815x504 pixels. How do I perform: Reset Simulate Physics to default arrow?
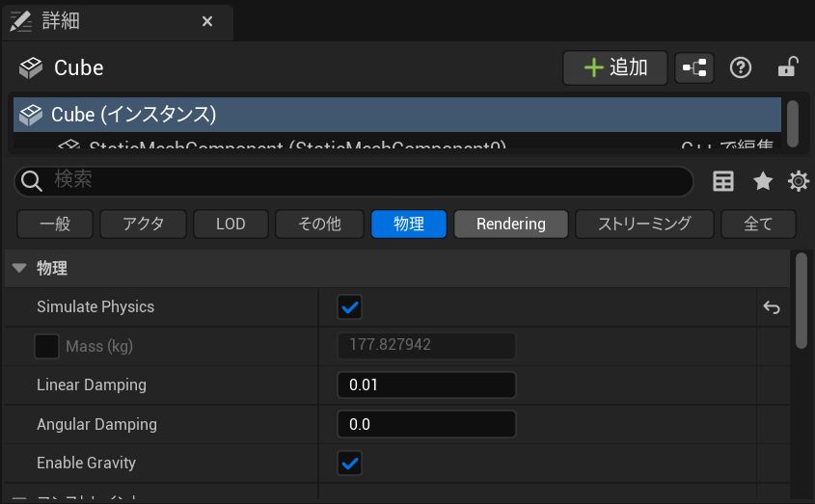pos(772,307)
